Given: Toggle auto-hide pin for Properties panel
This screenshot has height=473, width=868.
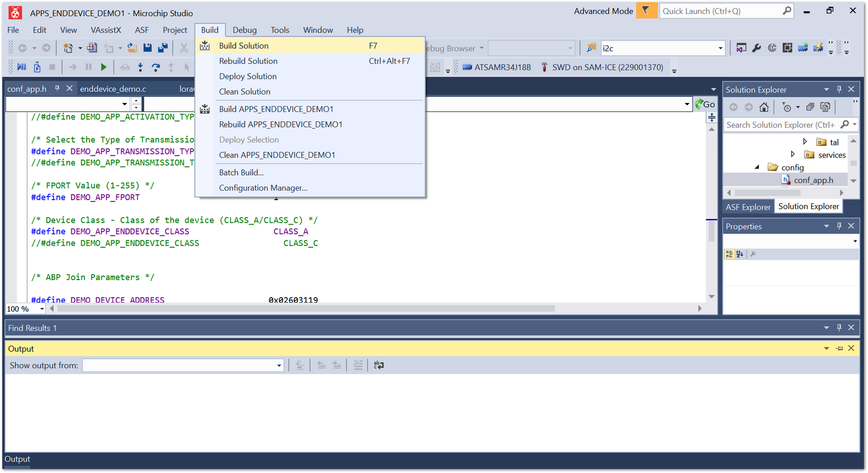Looking at the screenshot, I should click(839, 226).
